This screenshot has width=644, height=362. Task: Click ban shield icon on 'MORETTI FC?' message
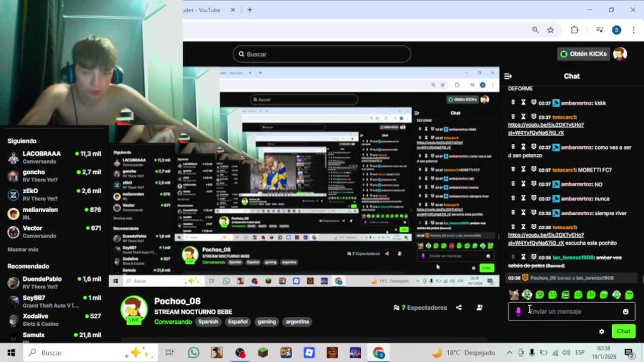click(533, 169)
